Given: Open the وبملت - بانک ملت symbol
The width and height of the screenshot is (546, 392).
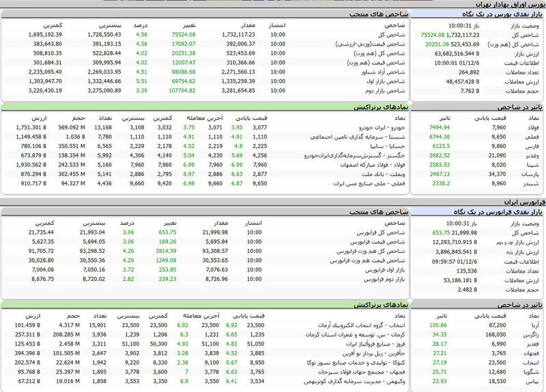Looking at the screenshot, I should (x=383, y=175).
